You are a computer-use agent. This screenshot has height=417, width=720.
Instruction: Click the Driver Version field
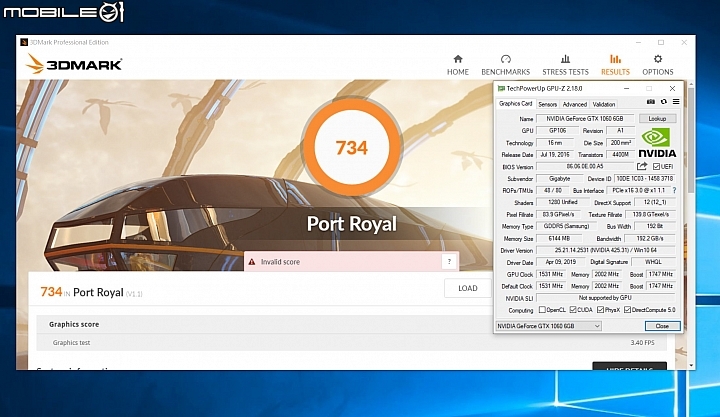606,250
